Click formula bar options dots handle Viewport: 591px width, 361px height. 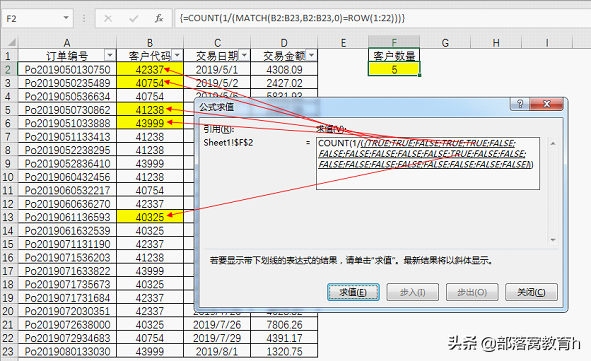84,18
